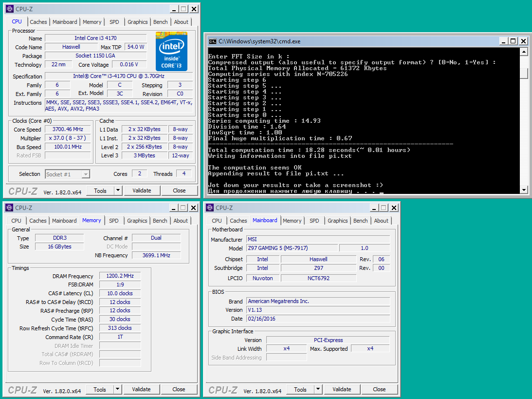Open Tools dropdown arrow in Memory window
The height and width of the screenshot is (399, 532).
tap(117, 389)
